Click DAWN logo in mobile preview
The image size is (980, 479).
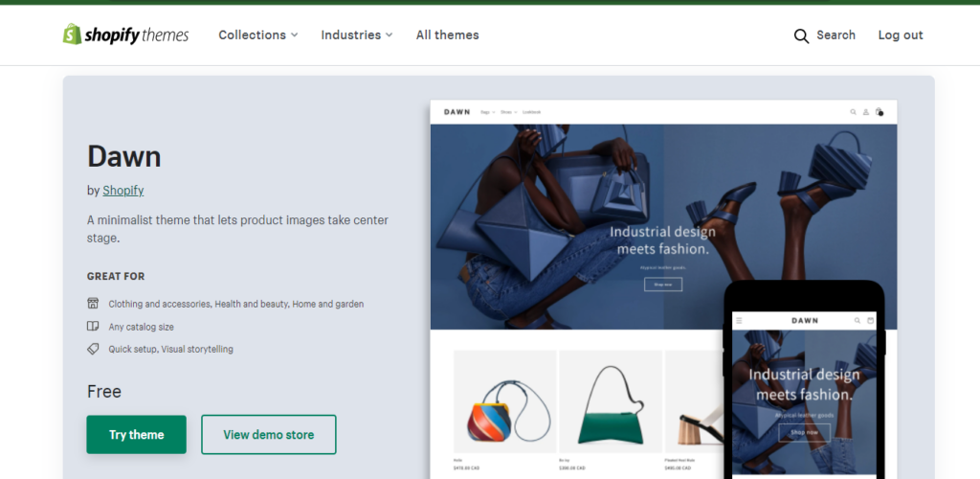pos(804,320)
